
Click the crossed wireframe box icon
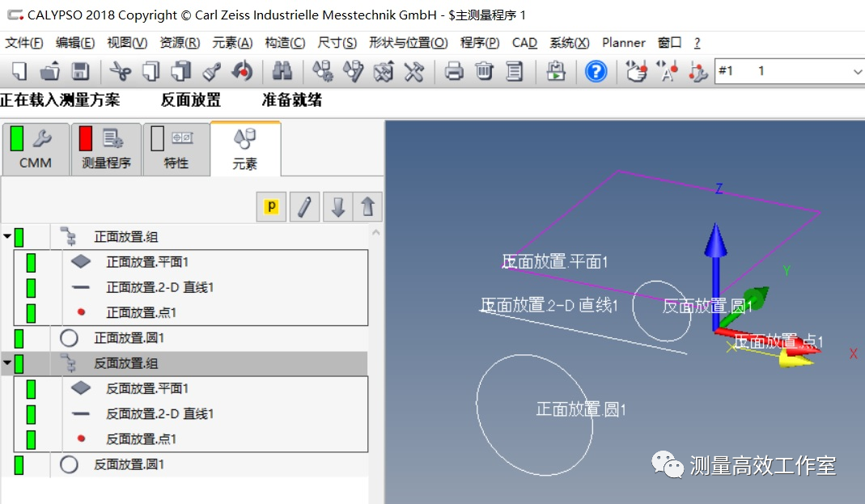coord(384,71)
